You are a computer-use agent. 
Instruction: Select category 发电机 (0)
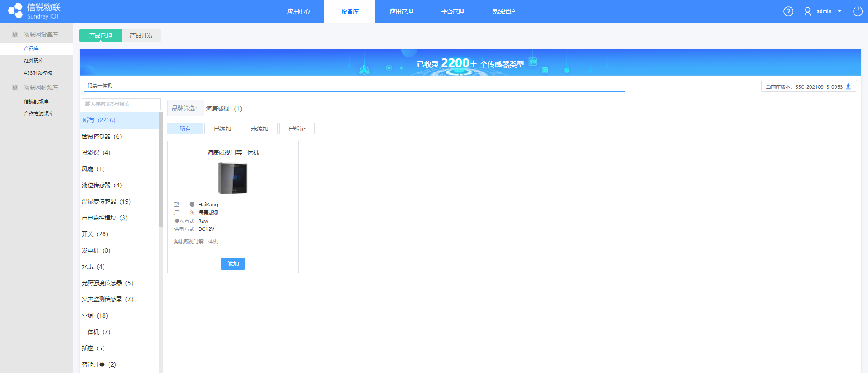[x=119, y=250]
